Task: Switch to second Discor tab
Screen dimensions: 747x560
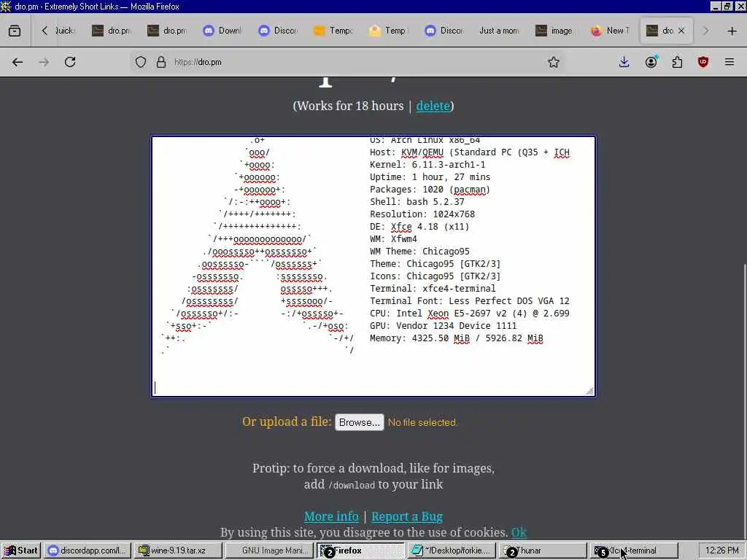Action: pos(444,31)
